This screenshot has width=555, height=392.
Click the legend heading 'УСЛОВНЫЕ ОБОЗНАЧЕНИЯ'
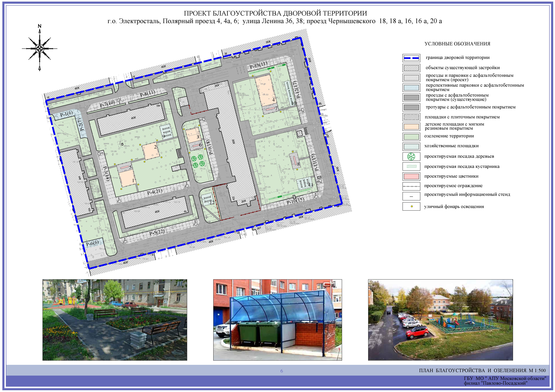(457, 44)
